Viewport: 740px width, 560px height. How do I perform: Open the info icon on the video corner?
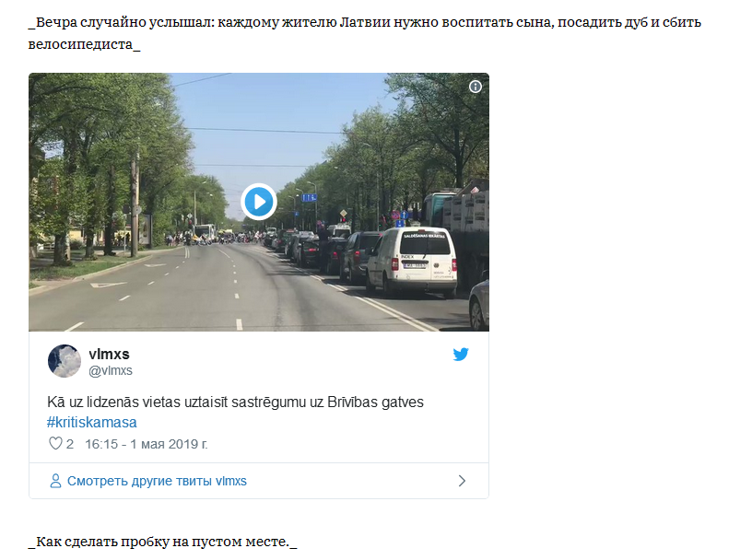(476, 87)
